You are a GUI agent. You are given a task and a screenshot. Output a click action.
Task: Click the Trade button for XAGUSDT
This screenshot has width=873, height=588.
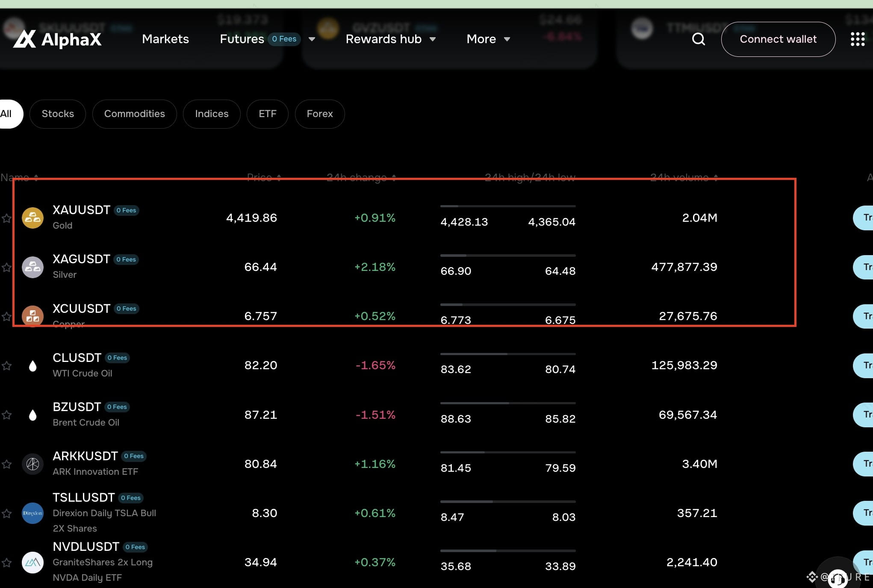pos(863,267)
